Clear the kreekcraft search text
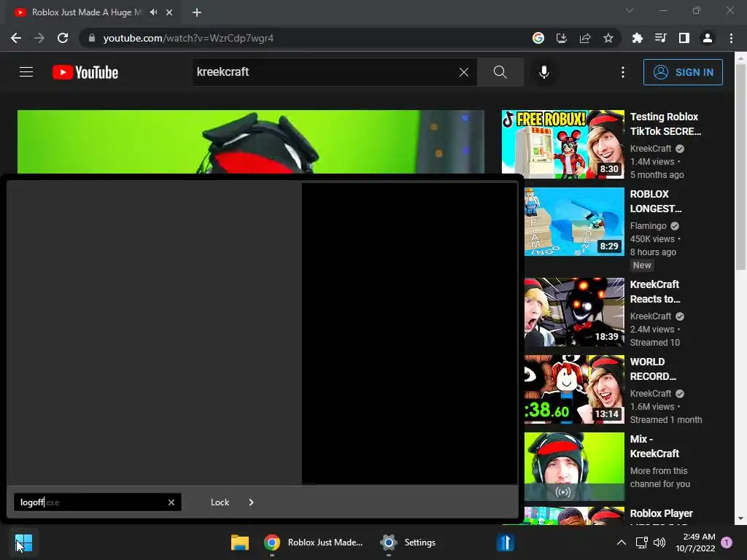Screen dimensions: 747x560 (463, 72)
